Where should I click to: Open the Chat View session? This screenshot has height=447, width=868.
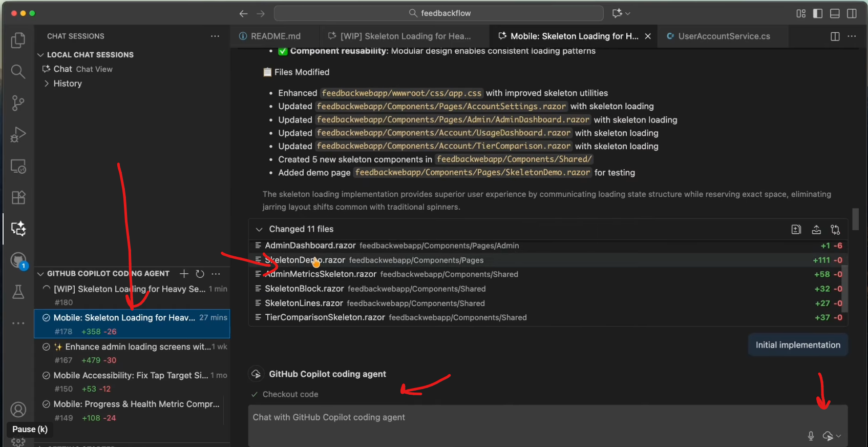pos(132,69)
